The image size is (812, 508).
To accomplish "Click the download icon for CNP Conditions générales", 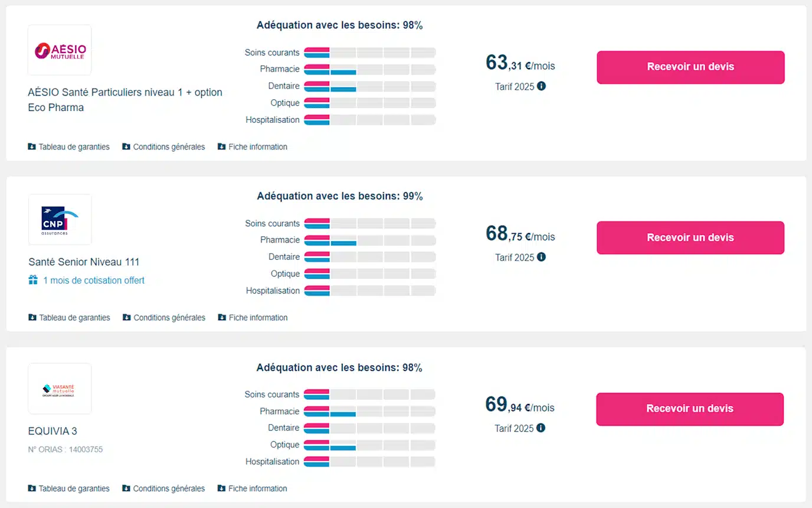I will click(x=126, y=317).
